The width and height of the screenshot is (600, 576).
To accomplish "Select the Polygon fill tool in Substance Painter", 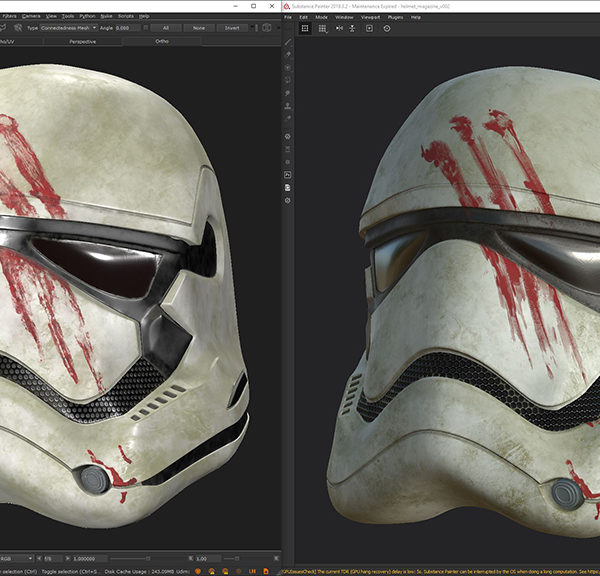I will (x=288, y=80).
